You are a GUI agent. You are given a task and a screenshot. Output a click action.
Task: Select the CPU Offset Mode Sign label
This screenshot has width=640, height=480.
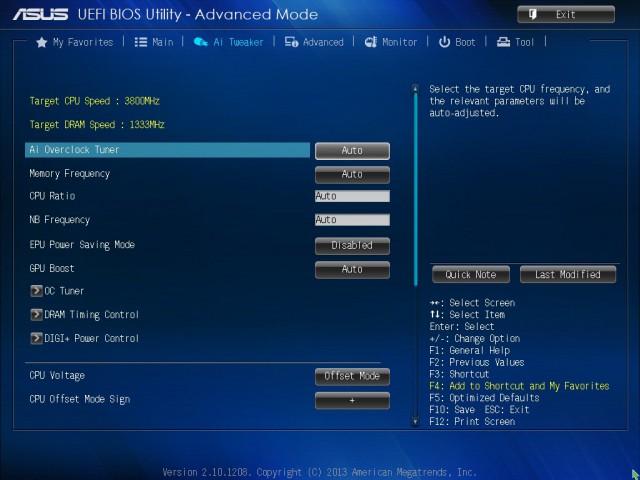[x=80, y=399]
